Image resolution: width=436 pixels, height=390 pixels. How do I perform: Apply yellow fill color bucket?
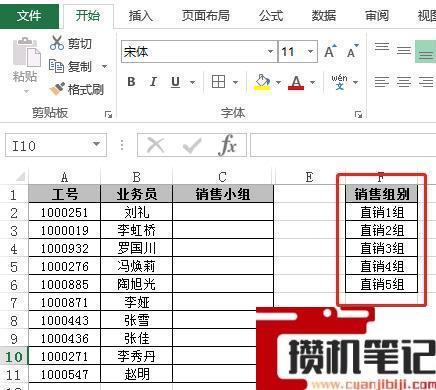[x=262, y=82]
